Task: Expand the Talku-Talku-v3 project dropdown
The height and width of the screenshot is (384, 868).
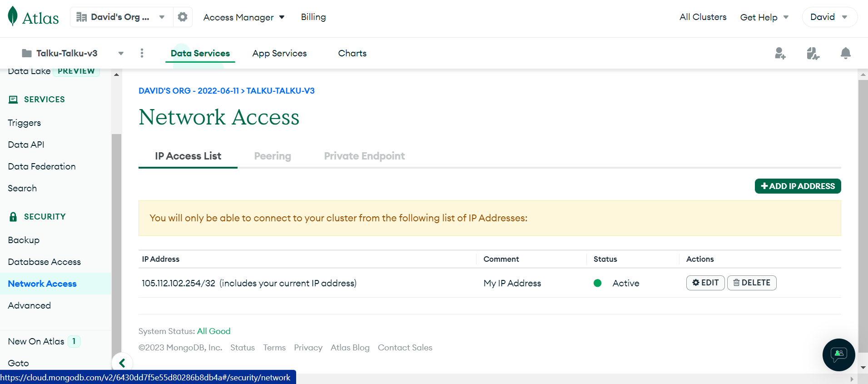Action: tap(73, 53)
